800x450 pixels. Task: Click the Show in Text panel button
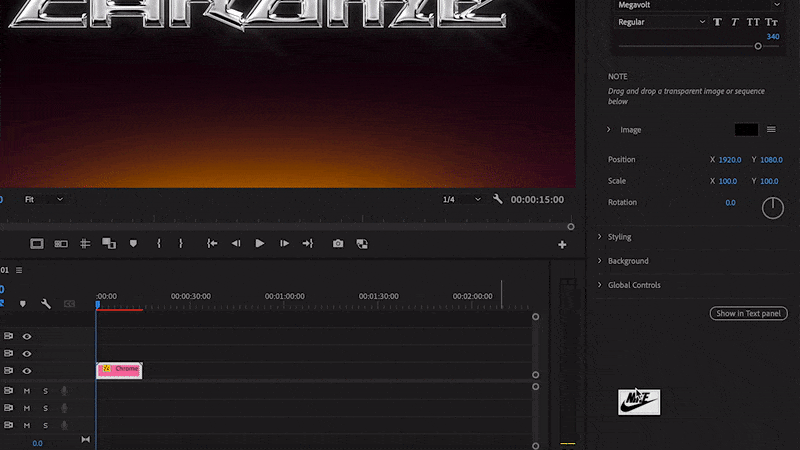point(749,314)
